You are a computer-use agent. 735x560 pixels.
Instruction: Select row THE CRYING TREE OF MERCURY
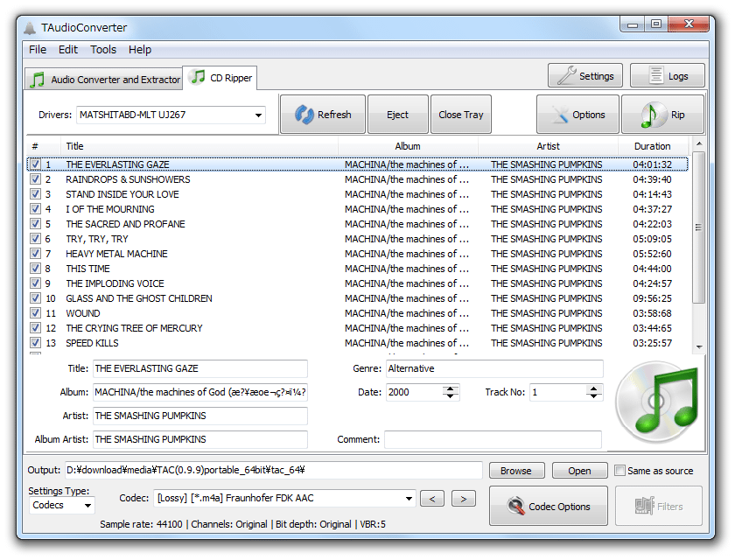pyautogui.click(x=358, y=328)
